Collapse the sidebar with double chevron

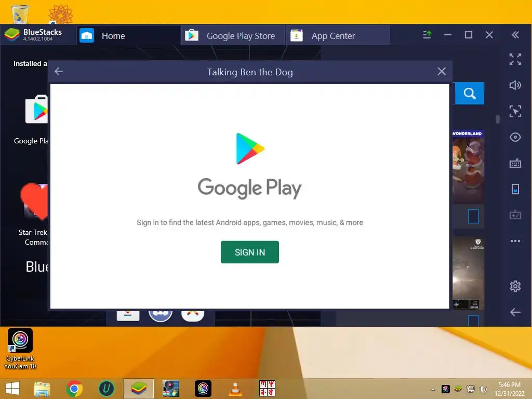click(x=515, y=35)
